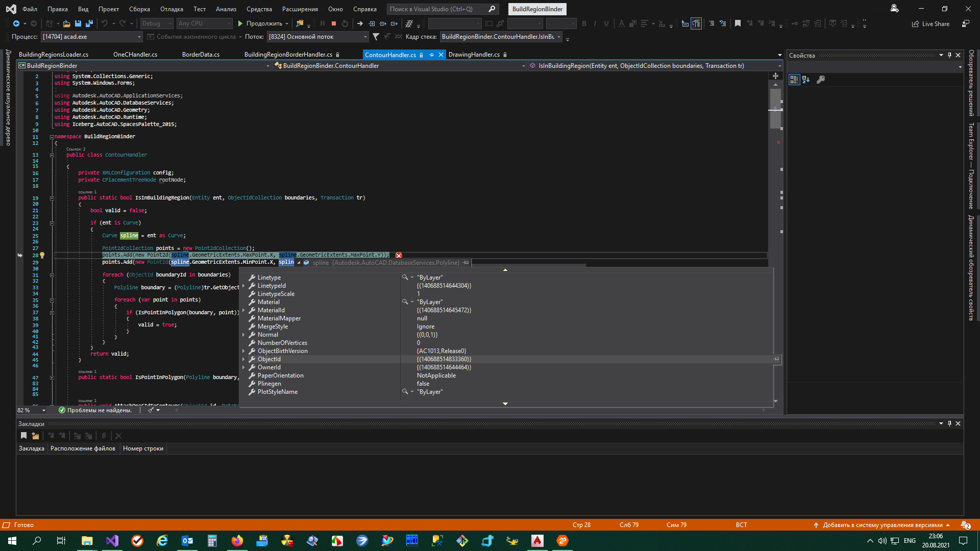980x551 pixels.
Task: Switch to the DrawingHandler.cs tab
Action: tap(474, 55)
